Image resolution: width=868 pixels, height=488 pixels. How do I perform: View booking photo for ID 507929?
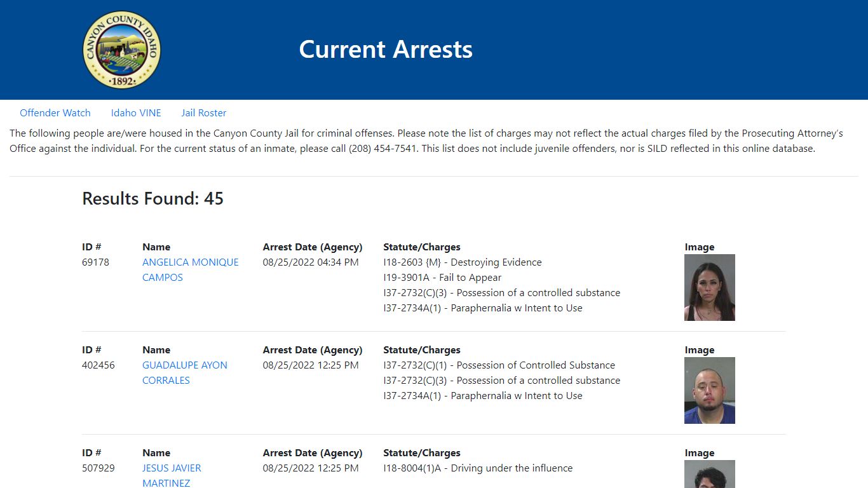[x=710, y=474]
